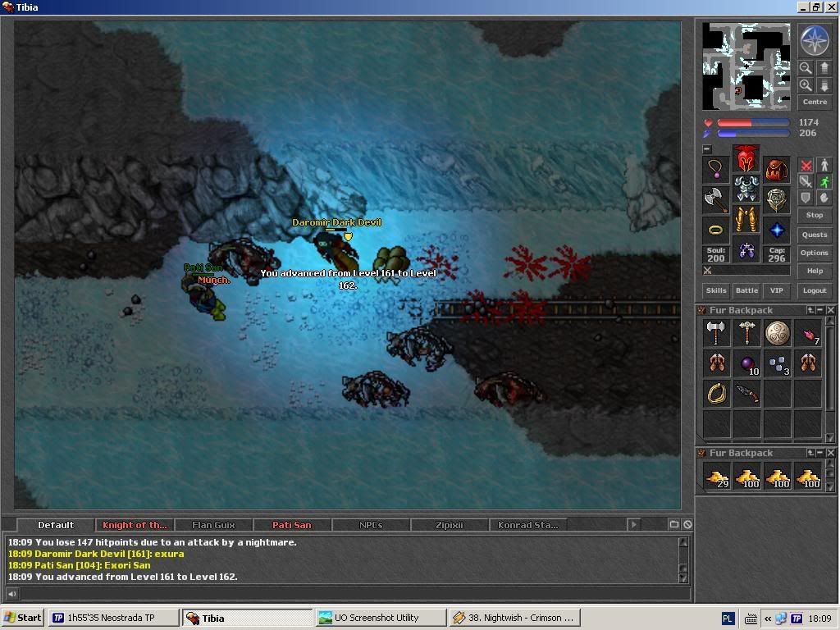
Task: Pick the double-bladed axe in Fur Backpack
Action: (x=715, y=333)
